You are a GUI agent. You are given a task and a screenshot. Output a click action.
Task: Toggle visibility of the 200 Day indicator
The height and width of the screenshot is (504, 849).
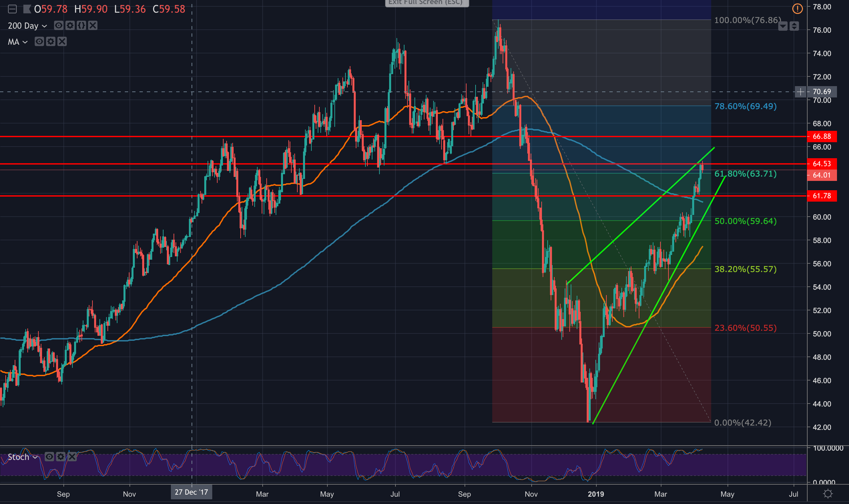58,25
